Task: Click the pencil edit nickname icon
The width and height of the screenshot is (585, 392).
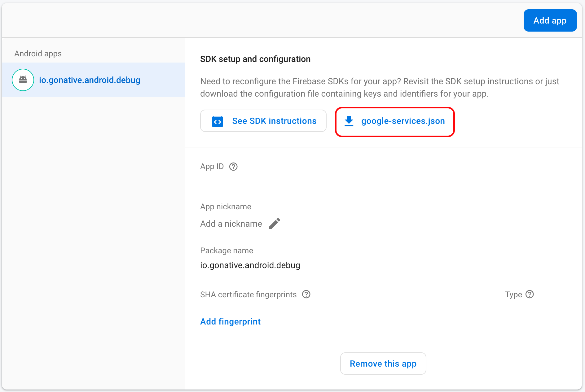Action: (275, 224)
